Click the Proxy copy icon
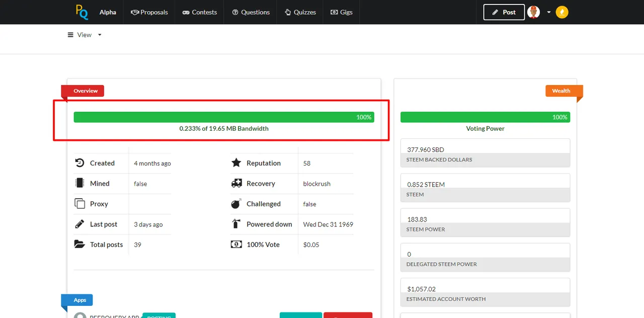The height and width of the screenshot is (318, 644). pyautogui.click(x=79, y=204)
